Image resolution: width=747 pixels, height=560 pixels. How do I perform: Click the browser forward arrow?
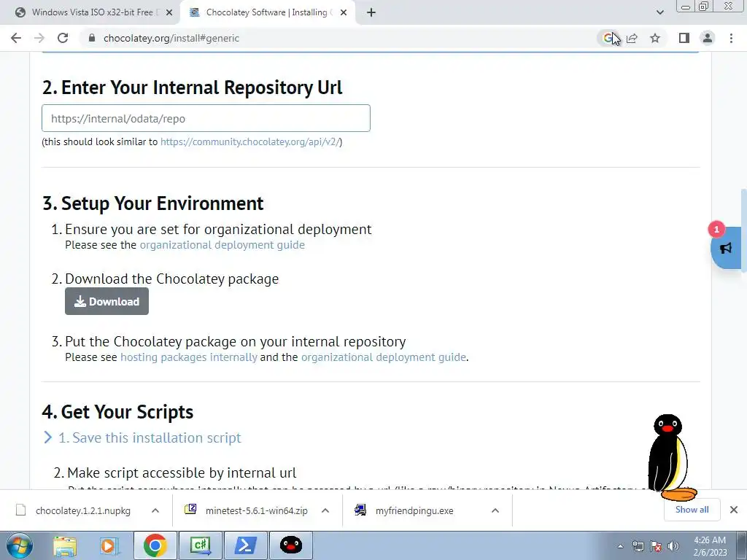click(39, 38)
